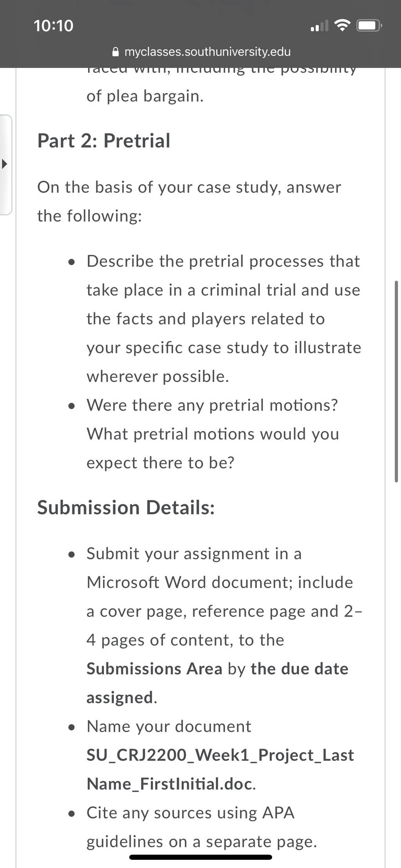
Task: Click the 'Were there any pretrial motions?' bullet
Action: (213, 434)
